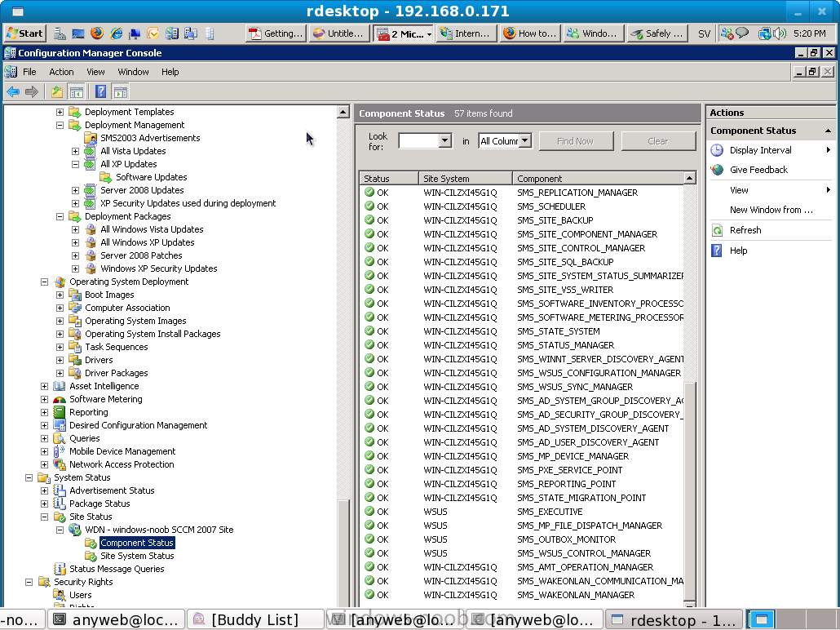
Task: Open the View menu in menu bar
Action: [95, 72]
